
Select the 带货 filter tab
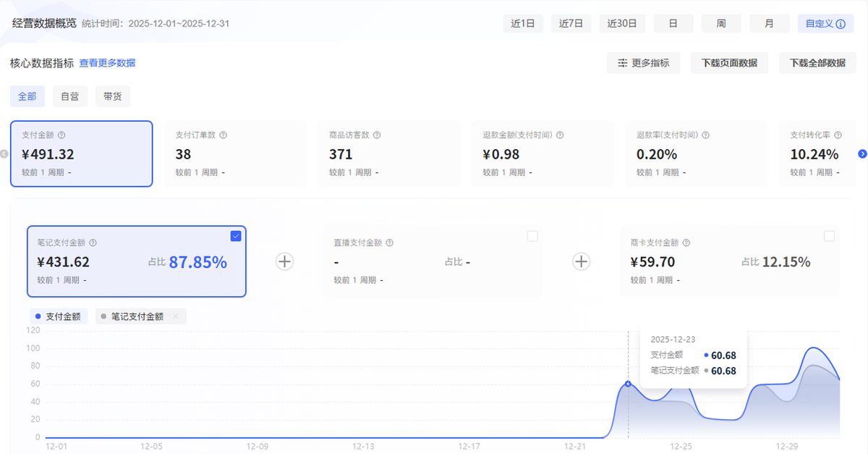(113, 96)
